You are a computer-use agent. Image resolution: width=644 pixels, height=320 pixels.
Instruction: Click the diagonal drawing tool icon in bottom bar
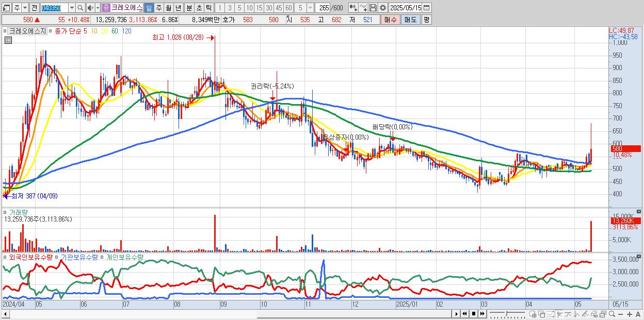(585, 314)
